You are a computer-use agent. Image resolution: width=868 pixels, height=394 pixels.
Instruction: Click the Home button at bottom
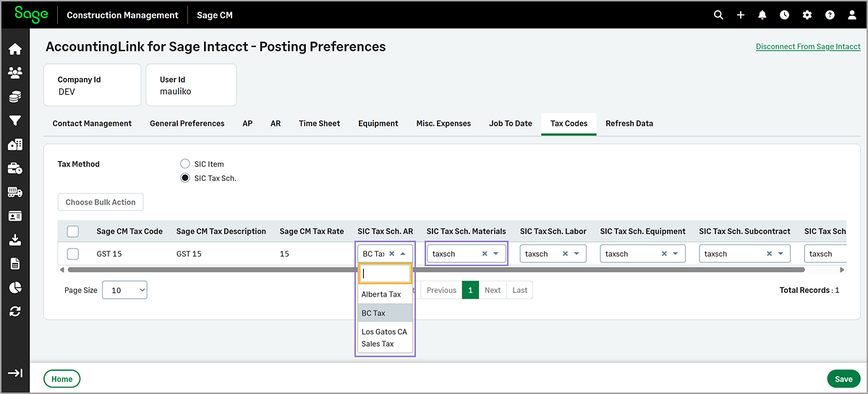pyautogui.click(x=62, y=379)
